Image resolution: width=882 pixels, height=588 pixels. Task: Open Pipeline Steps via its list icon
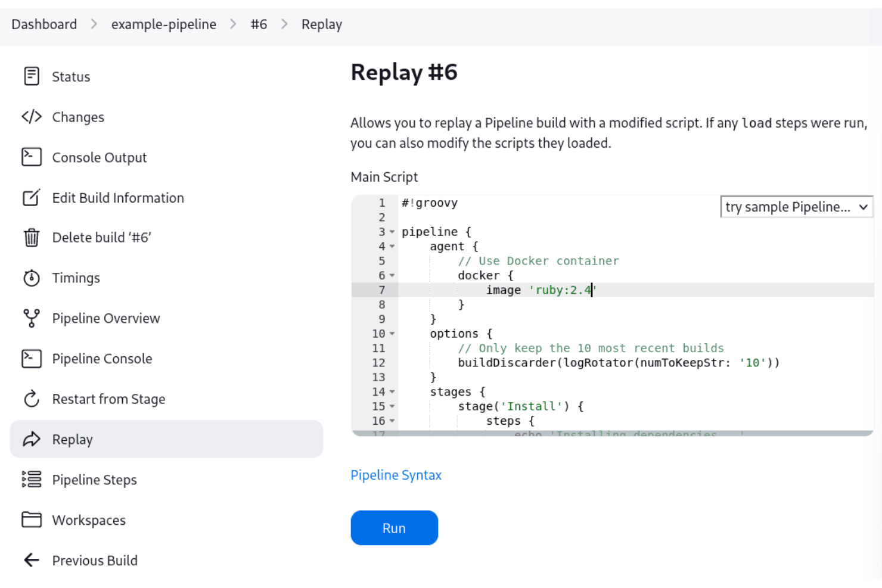tap(32, 480)
